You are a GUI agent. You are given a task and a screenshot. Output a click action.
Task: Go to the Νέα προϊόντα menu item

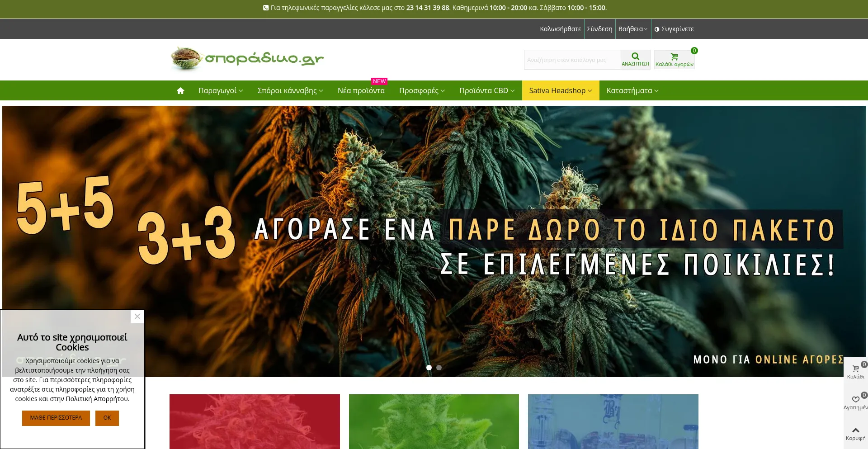pos(361,91)
